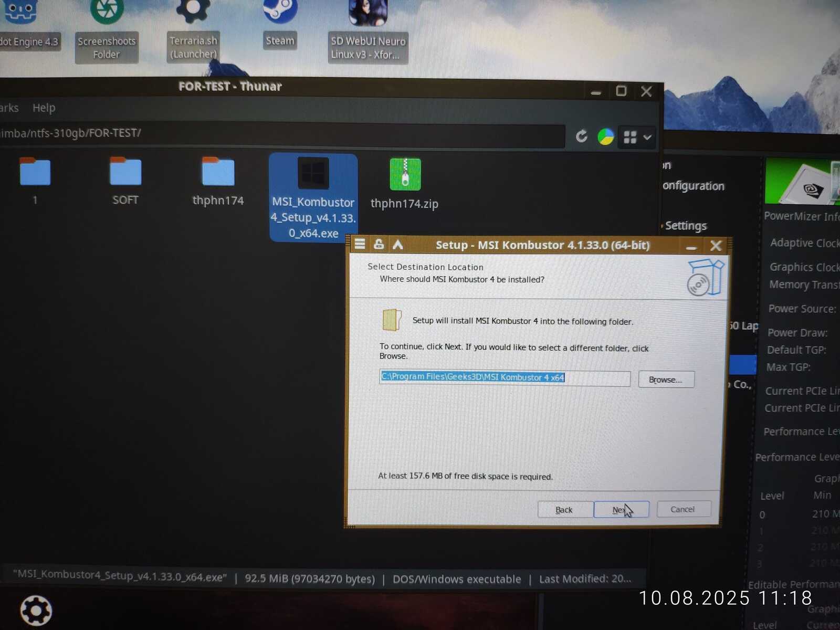
Task: Click the pie-chart disk usage icon in Thunar
Action: click(605, 137)
